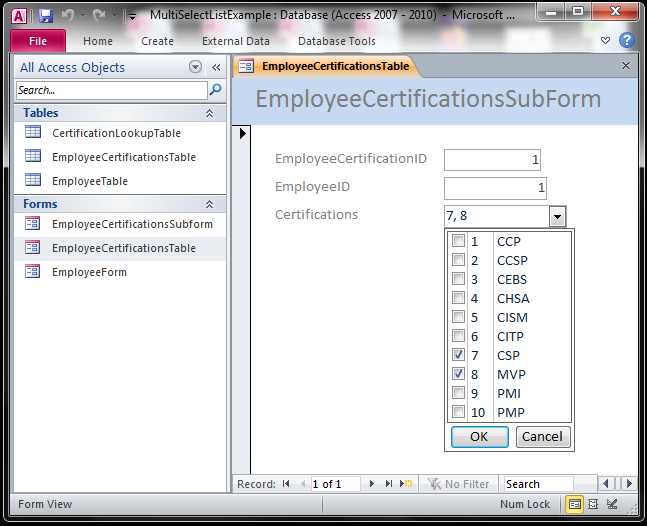This screenshot has width=647, height=526.
Task: Select EmployeeTable in navigation pane
Action: 120,181
